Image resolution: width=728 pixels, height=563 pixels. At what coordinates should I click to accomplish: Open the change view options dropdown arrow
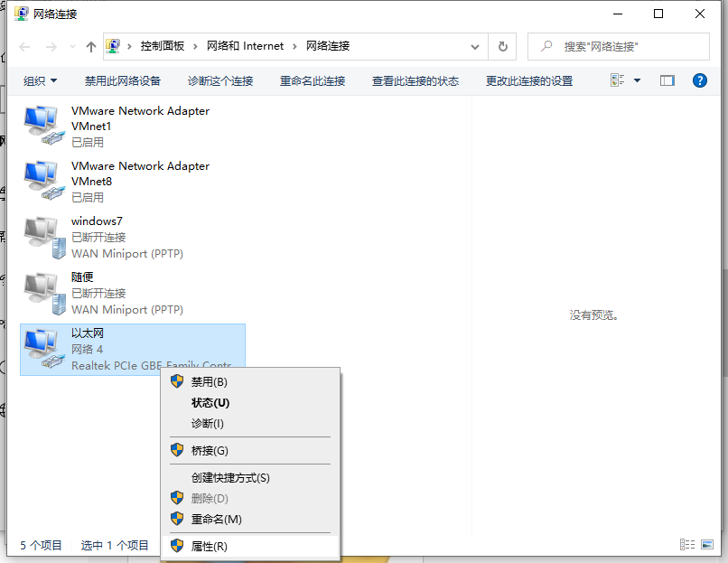637,80
